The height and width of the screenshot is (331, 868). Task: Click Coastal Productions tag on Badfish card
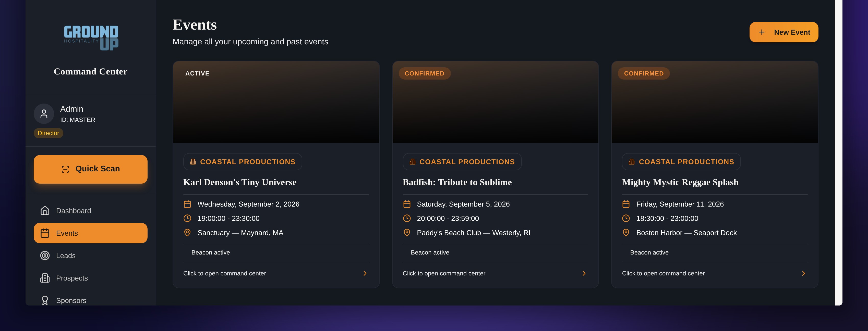pos(462,162)
